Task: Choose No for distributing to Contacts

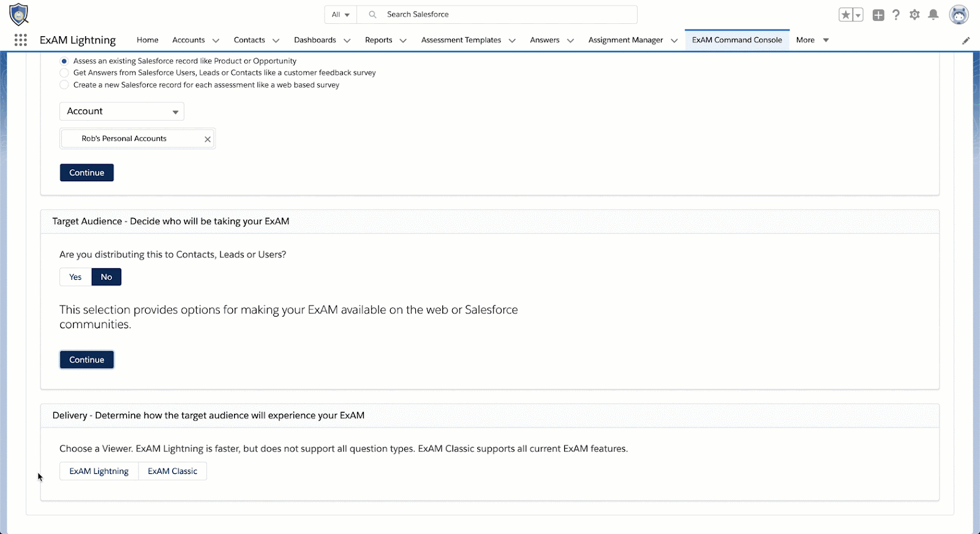Action: [107, 277]
